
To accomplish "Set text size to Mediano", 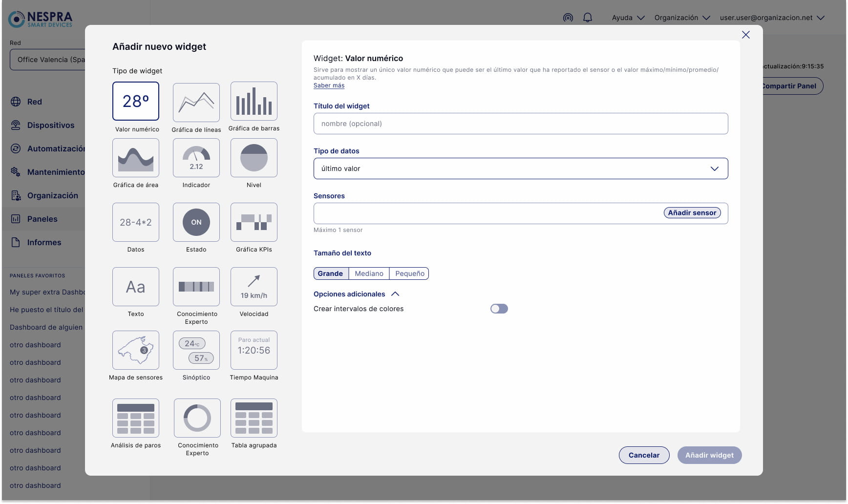I will coord(369,273).
